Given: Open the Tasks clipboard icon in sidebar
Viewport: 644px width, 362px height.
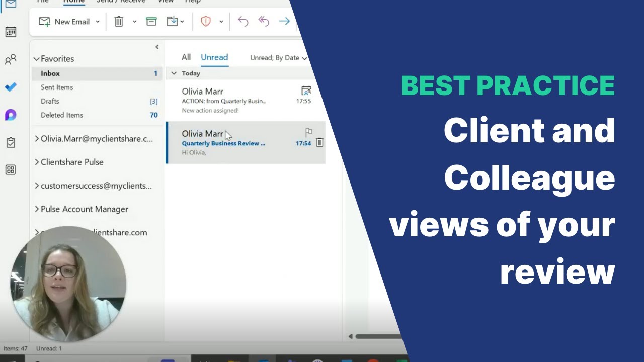Looking at the screenshot, I should point(11,143).
